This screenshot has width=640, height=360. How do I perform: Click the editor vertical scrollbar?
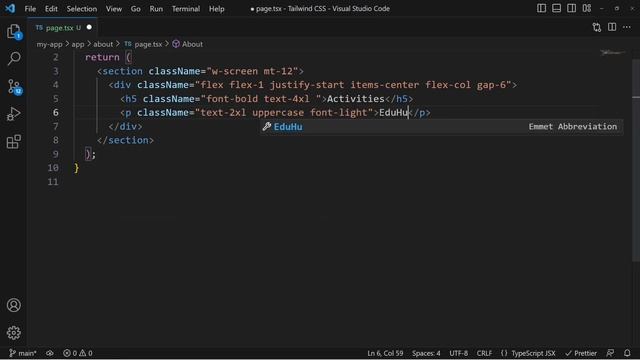tap(636, 161)
